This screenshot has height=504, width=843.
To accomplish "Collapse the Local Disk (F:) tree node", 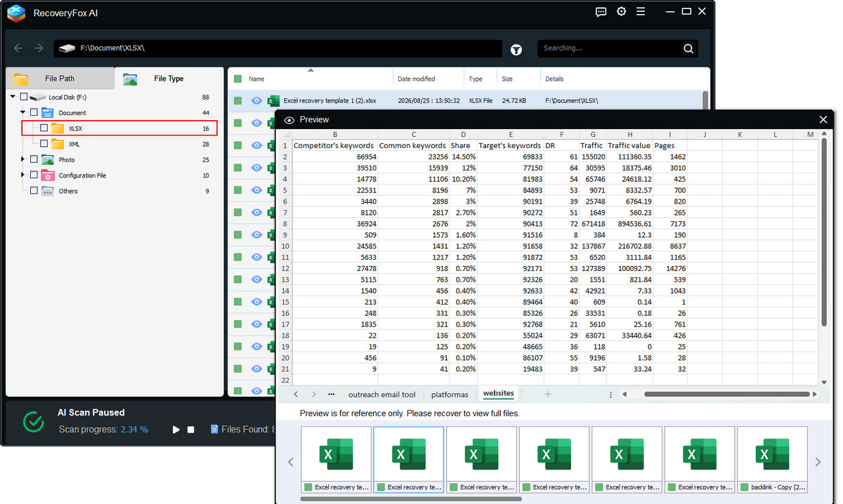I will tap(13, 97).
